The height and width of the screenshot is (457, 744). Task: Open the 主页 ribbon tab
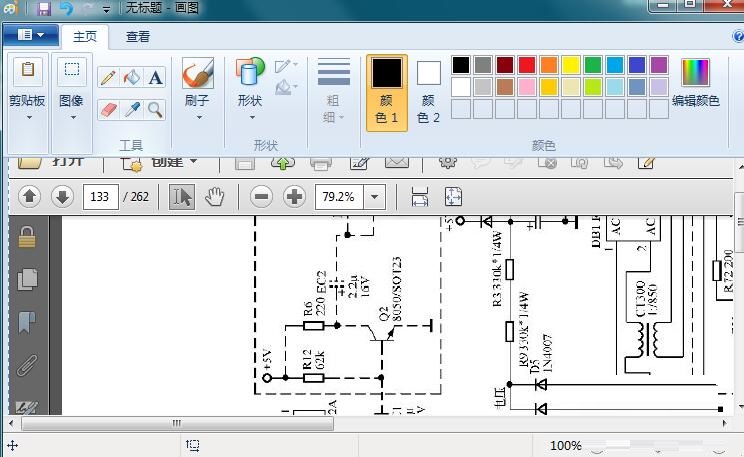(85, 37)
